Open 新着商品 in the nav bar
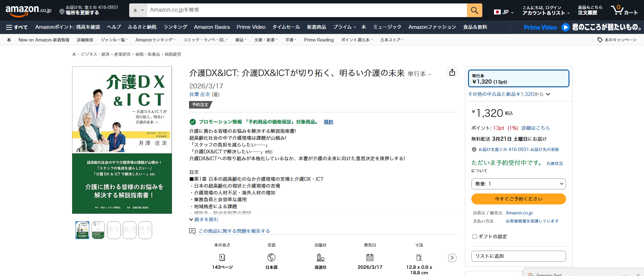Screen dimensions: 644x276 [x=317, y=27]
